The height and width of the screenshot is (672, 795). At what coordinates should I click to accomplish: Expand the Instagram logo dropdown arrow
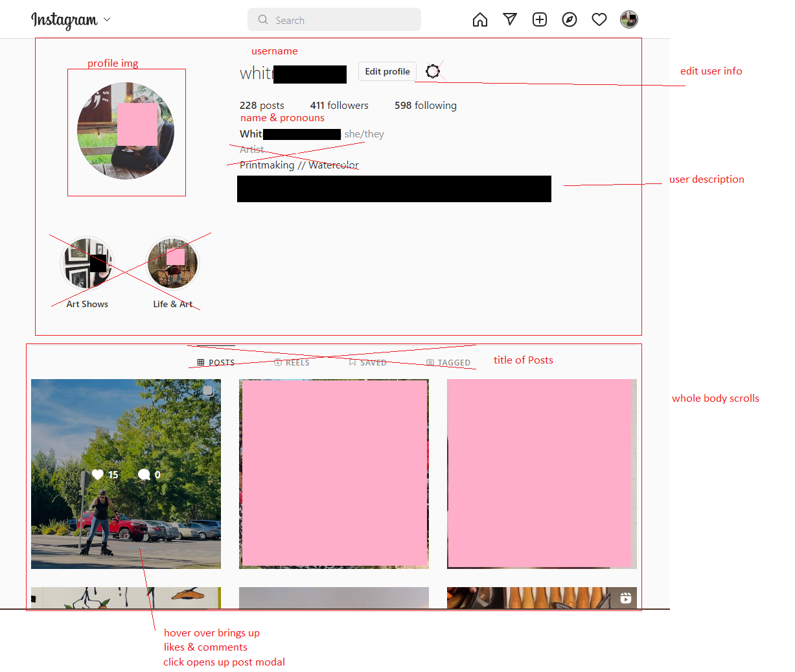(x=107, y=19)
